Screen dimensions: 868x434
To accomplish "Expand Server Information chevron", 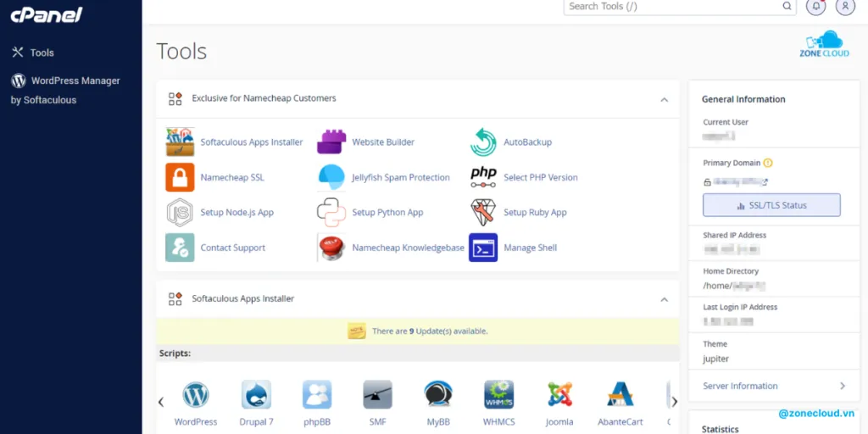I will coord(843,386).
